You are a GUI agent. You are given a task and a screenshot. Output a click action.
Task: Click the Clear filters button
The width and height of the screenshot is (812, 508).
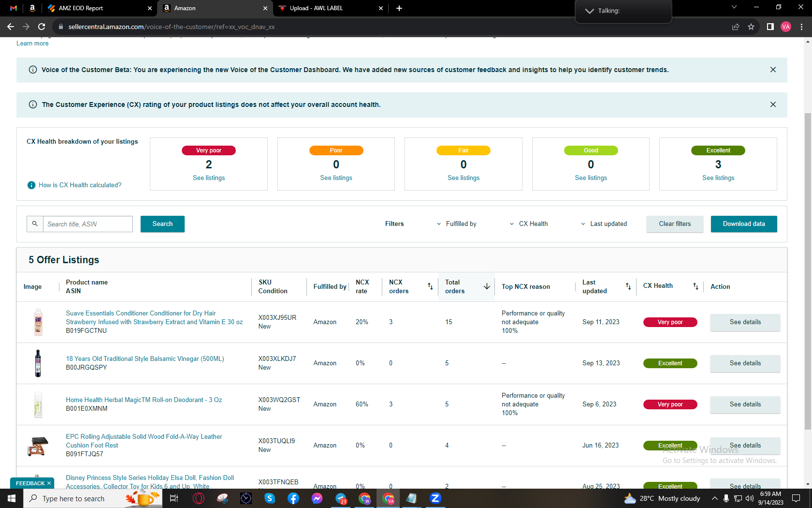[675, 224]
